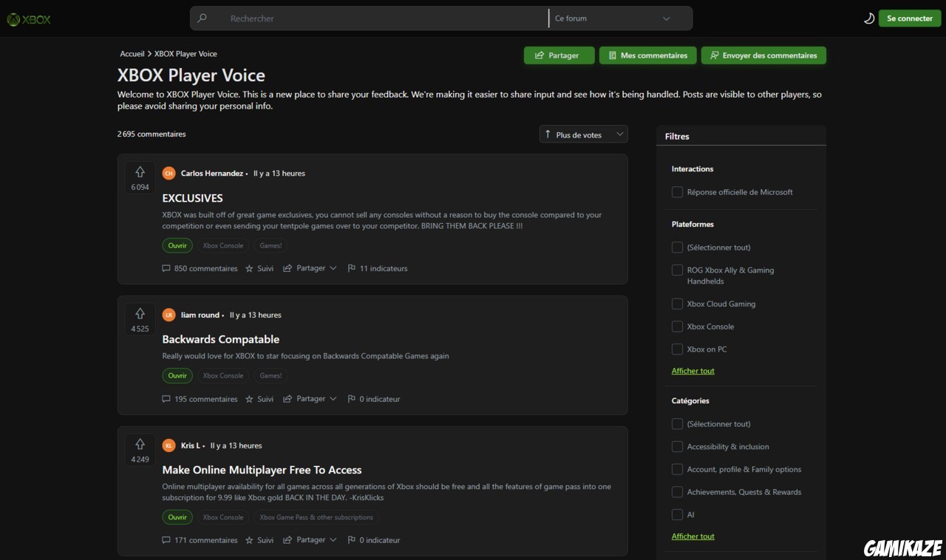Open Carlos Hernandez's CH avatar
This screenshot has height=560, width=946.
click(x=169, y=174)
